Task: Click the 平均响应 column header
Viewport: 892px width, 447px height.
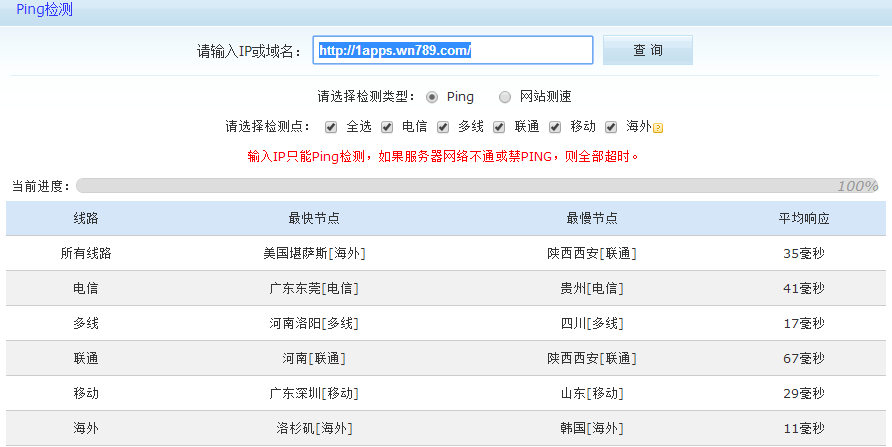Action: click(x=804, y=219)
